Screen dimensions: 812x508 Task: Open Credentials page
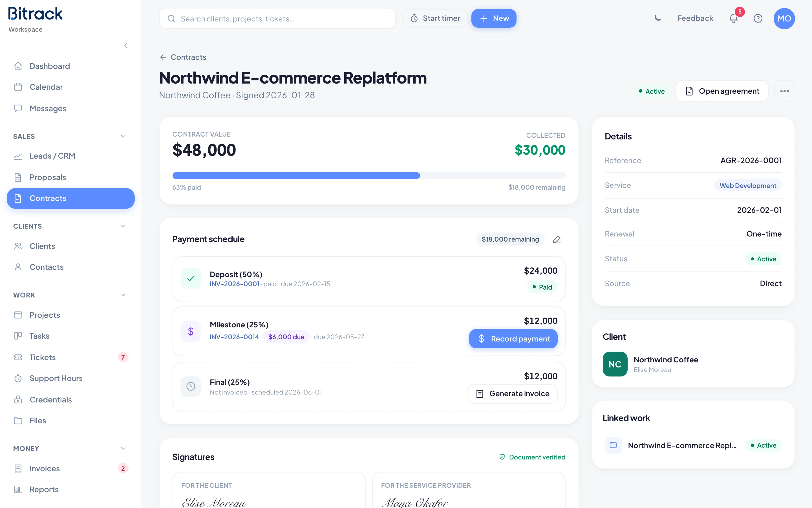[x=71, y=399]
